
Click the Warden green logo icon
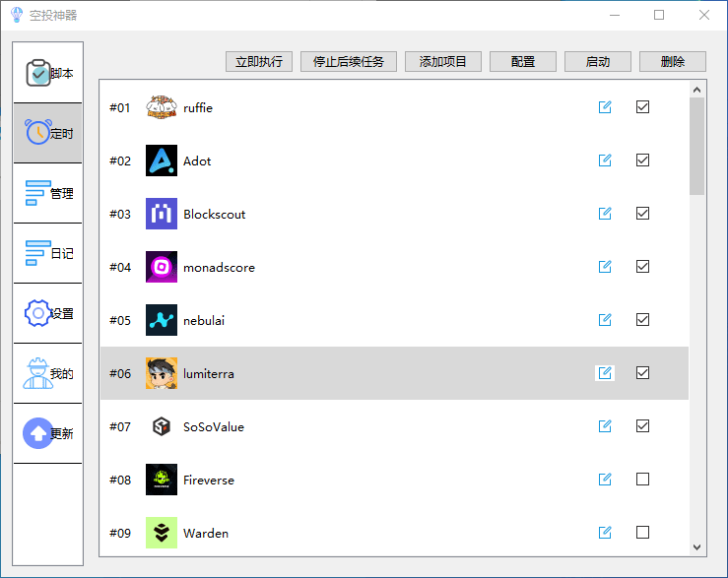(162, 533)
